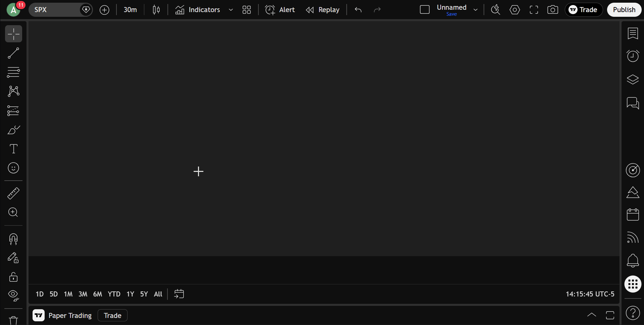Screen dimensions: 644x325
Task: Lock all drawings with the lock toggle
Action: click(x=13, y=277)
